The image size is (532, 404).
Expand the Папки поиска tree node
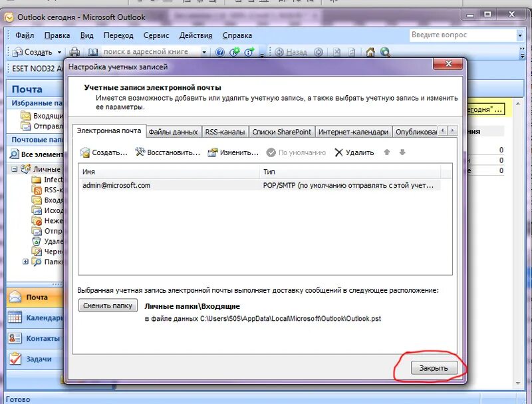(25, 262)
